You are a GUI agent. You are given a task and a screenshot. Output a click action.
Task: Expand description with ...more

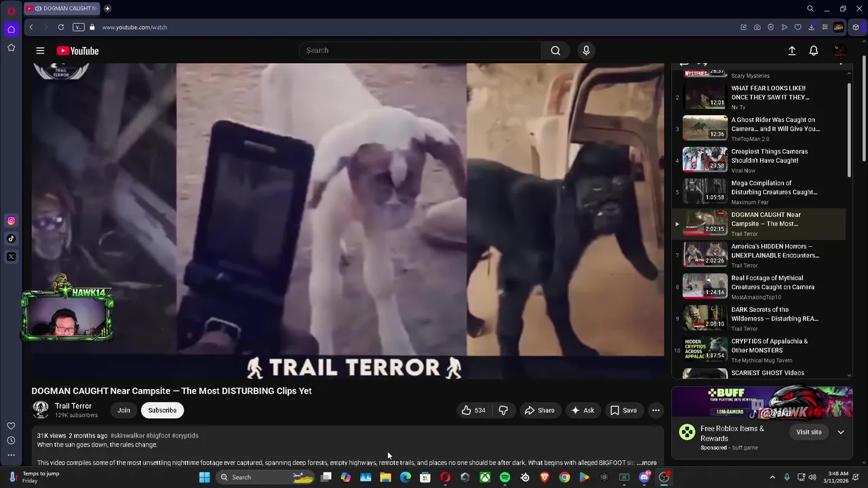[x=646, y=463]
